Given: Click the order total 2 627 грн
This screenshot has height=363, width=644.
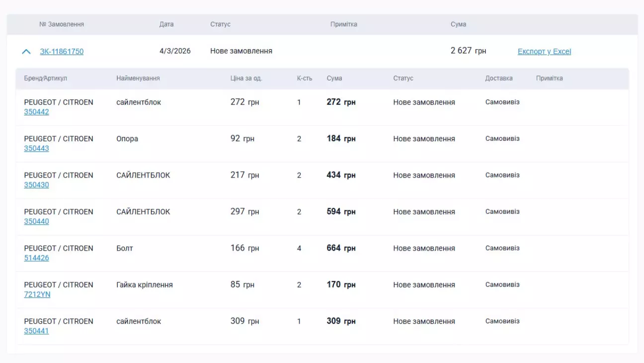Looking at the screenshot, I should (469, 51).
